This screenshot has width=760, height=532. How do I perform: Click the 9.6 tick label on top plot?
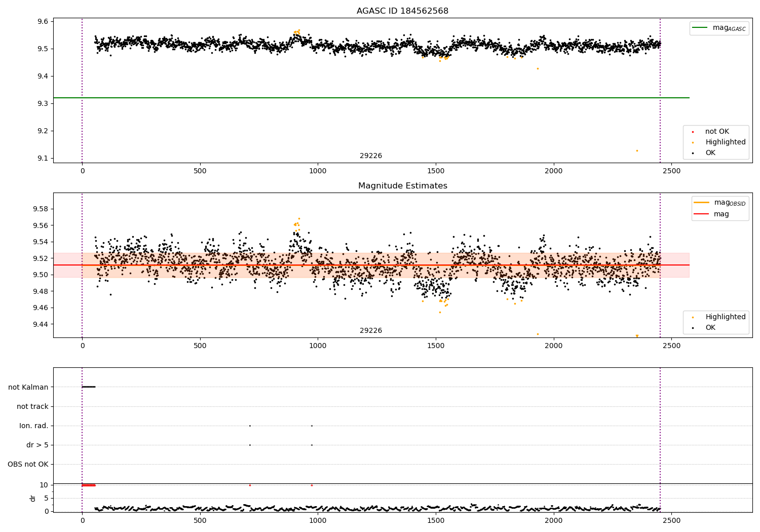point(43,21)
